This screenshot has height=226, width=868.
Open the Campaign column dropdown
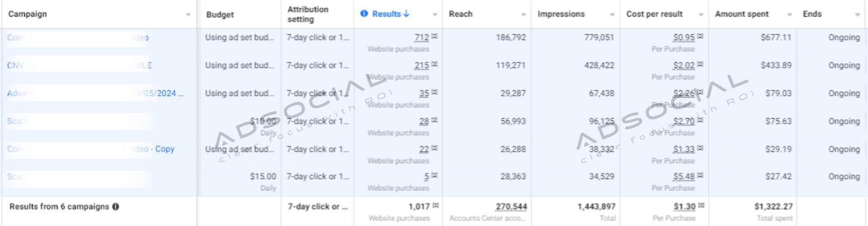click(x=188, y=15)
